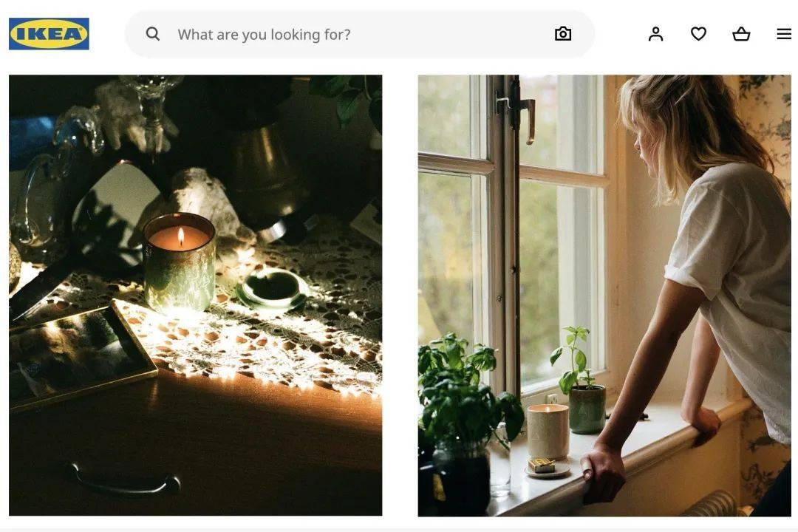The width and height of the screenshot is (798, 532).
Task: Open the woman-at-window photo
Action: point(604,296)
